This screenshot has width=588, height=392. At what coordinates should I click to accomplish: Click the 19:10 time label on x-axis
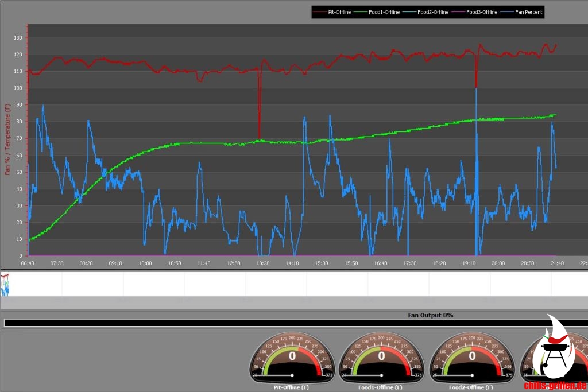(x=469, y=263)
